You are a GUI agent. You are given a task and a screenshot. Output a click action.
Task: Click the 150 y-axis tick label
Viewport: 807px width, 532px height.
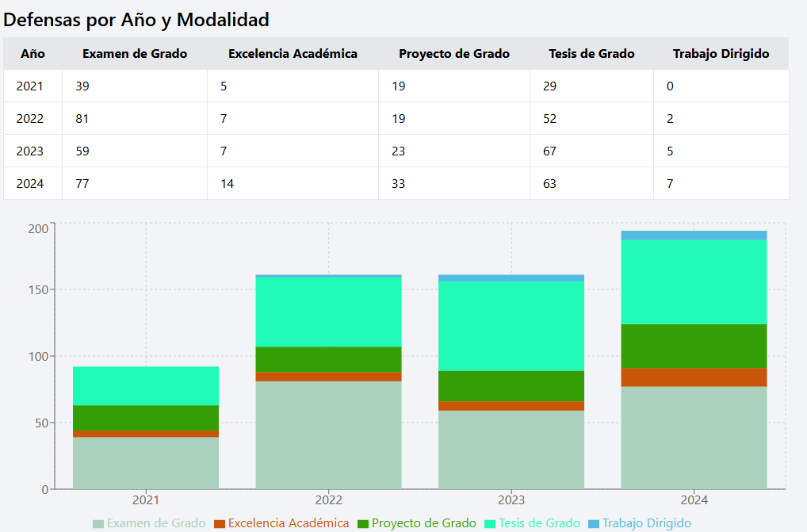tap(38, 289)
